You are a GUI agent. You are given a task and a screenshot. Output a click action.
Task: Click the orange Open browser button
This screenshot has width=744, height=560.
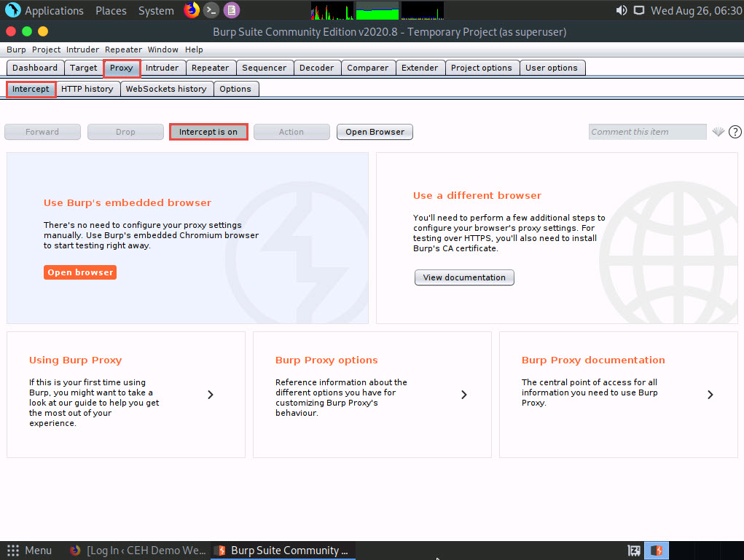point(80,272)
